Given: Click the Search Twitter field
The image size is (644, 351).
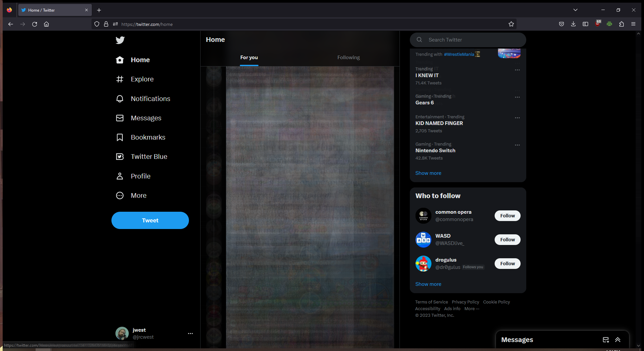Looking at the screenshot, I should point(472,40).
